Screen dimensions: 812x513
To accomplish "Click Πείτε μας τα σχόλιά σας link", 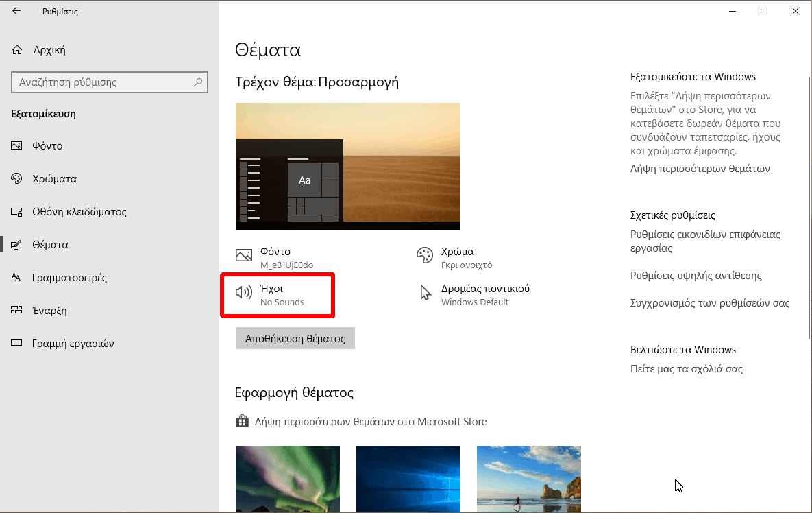I will click(x=687, y=369).
